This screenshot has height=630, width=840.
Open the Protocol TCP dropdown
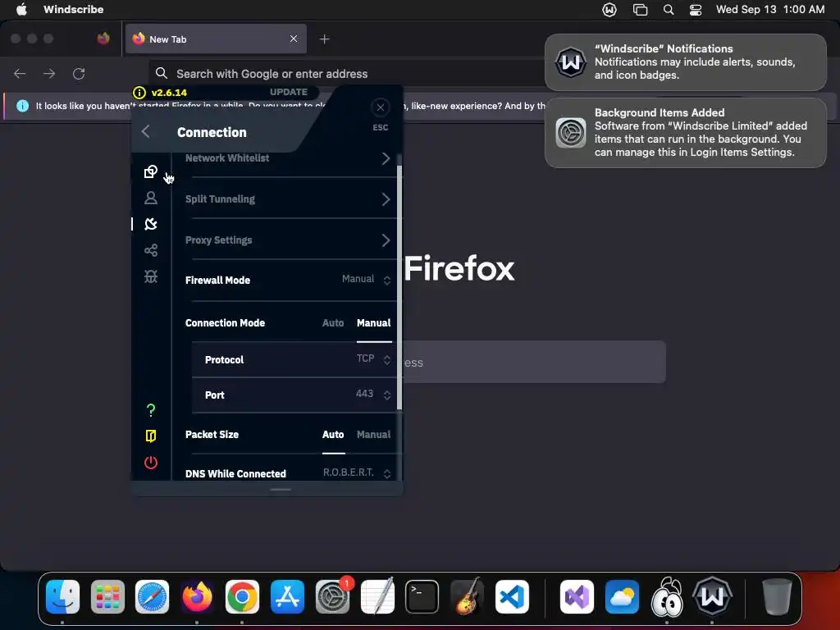click(374, 359)
